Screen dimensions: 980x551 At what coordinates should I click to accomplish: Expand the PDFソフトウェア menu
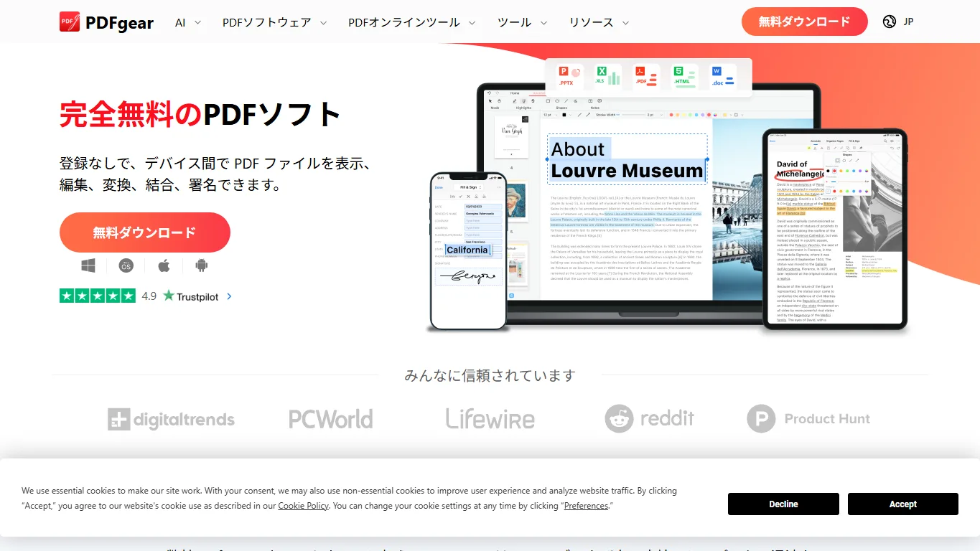274,22
